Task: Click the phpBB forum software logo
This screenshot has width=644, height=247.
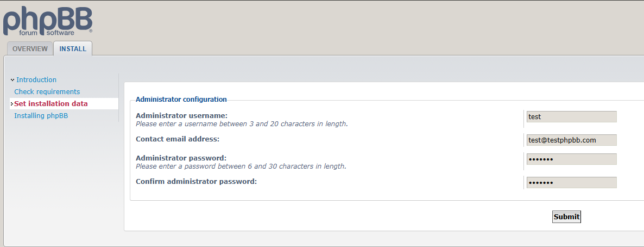Action: [x=48, y=21]
